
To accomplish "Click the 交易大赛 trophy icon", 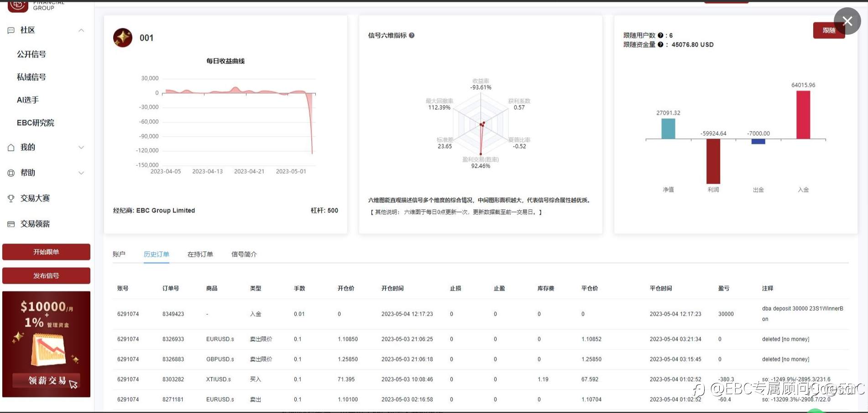I will pos(11,198).
